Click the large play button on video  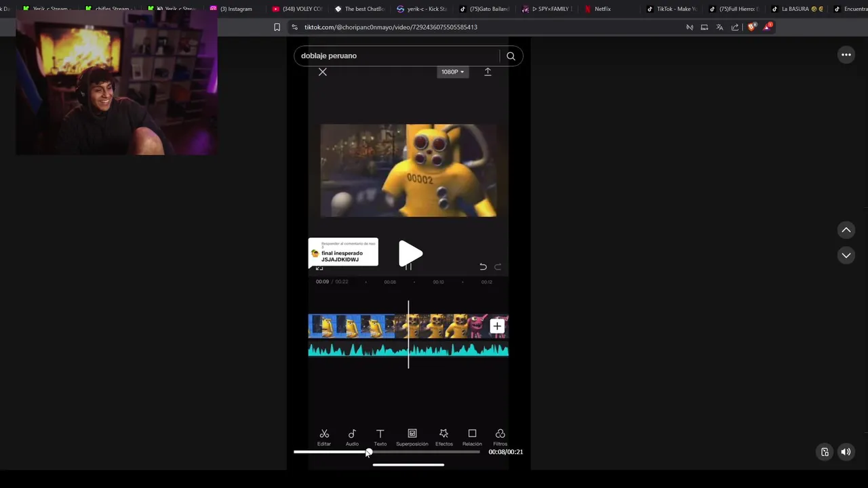[410, 254]
